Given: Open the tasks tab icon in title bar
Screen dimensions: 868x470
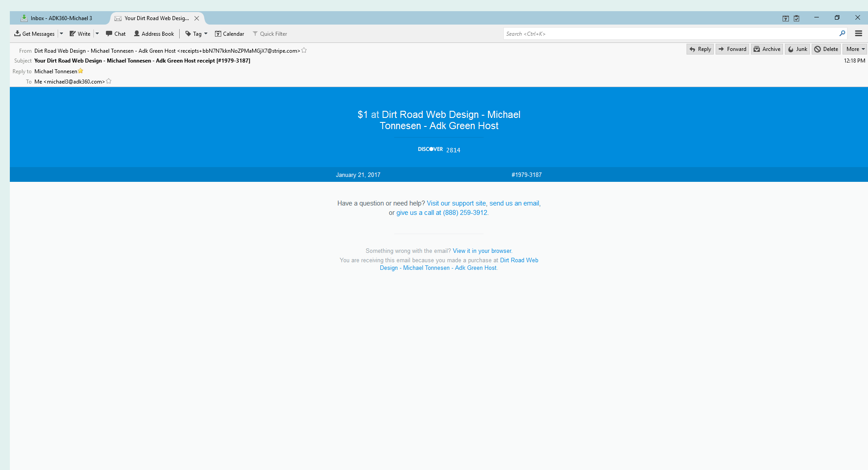Looking at the screenshot, I should (796, 18).
